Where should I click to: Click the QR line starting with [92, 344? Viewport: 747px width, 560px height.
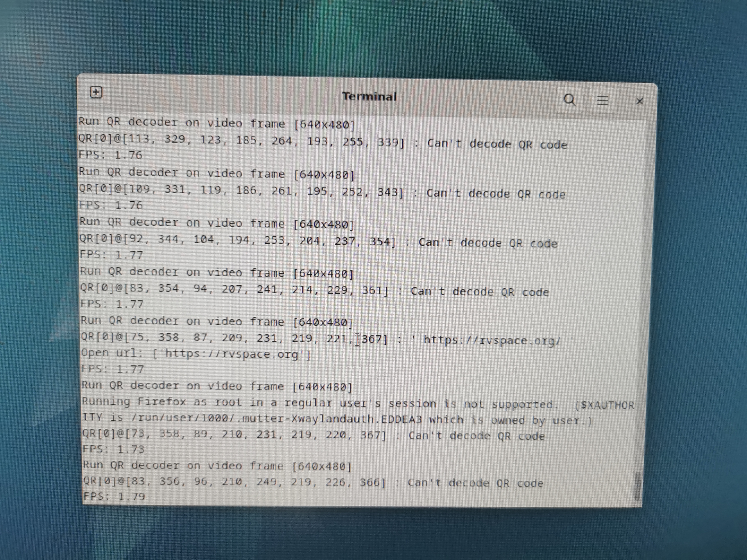318,241
